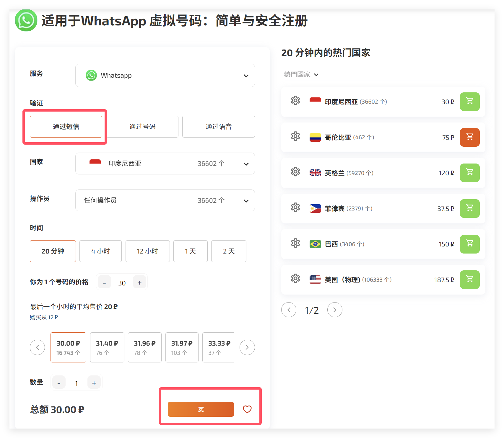Choose the 2 天 duration

pyautogui.click(x=229, y=251)
